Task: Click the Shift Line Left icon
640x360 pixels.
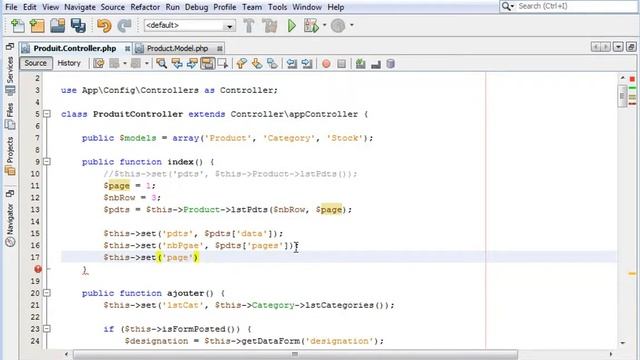Action: point(291,63)
